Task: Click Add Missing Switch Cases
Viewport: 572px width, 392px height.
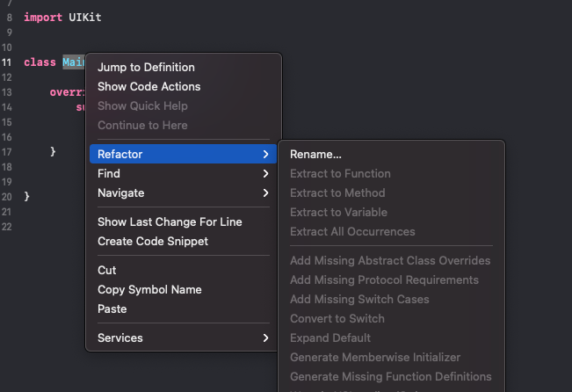Action: click(x=359, y=299)
